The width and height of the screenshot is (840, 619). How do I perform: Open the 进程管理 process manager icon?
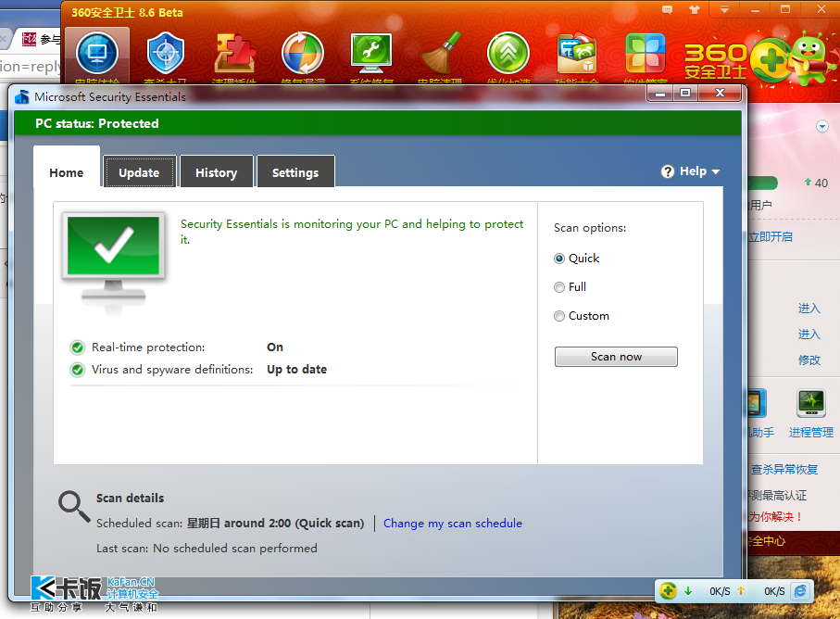tap(811, 404)
